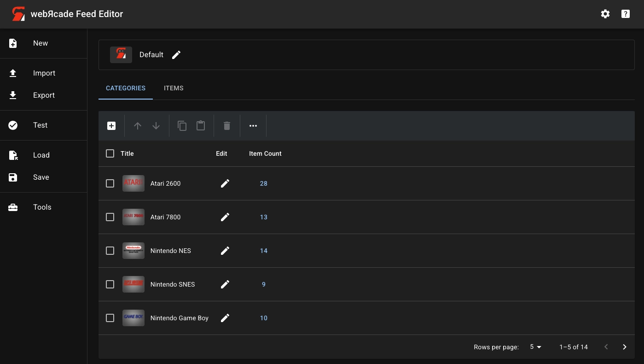Go to the next page of categories
The image size is (644, 364).
point(625,347)
